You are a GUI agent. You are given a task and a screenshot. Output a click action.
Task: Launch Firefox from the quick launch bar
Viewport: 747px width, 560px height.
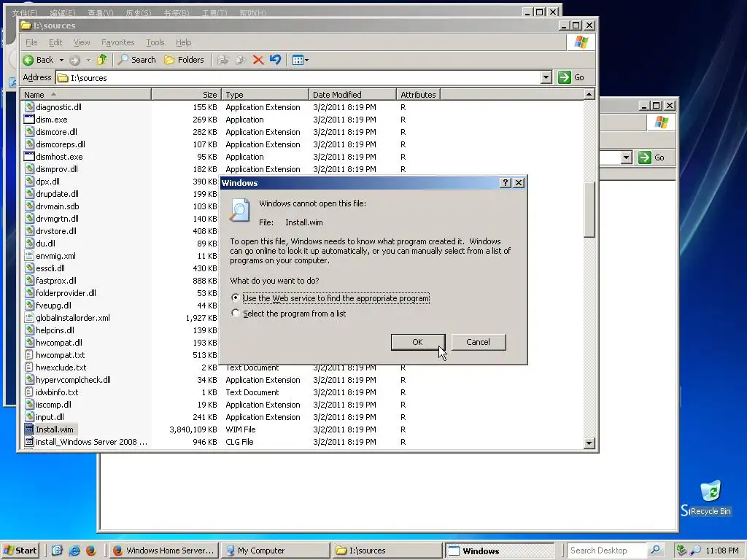pyautogui.click(x=90, y=551)
